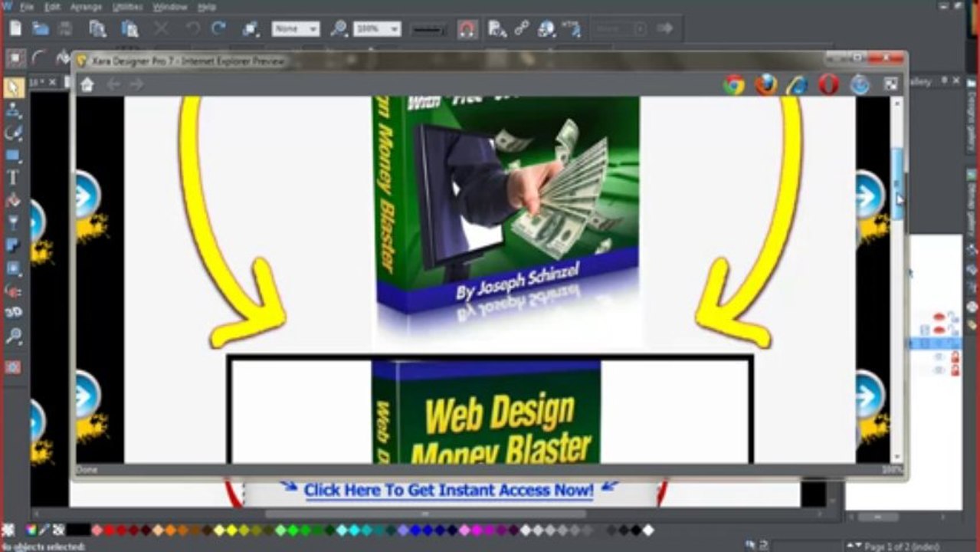Click the Forward arrow in the preview window
The width and height of the screenshot is (980, 552).
136,84
